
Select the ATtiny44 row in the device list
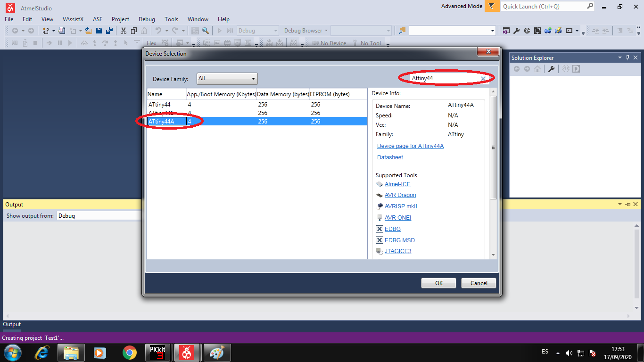click(x=257, y=105)
